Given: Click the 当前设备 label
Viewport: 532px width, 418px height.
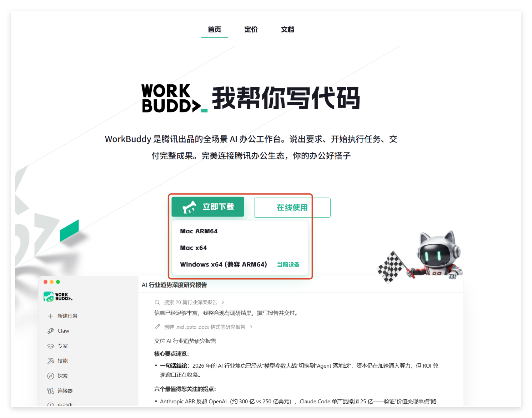Looking at the screenshot, I should [x=288, y=265].
